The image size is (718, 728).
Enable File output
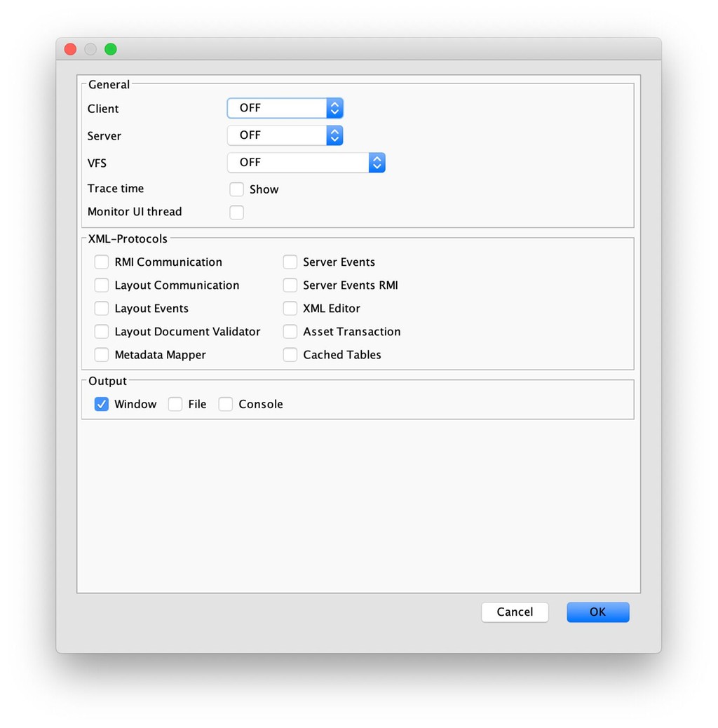pos(175,405)
